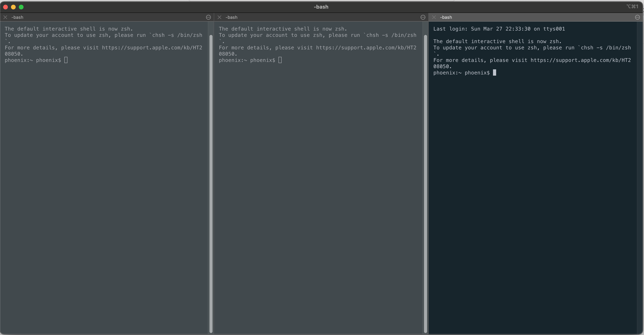Image resolution: width=644 pixels, height=335 pixels.
Task: Close the middle -bash pane
Action: tap(219, 17)
